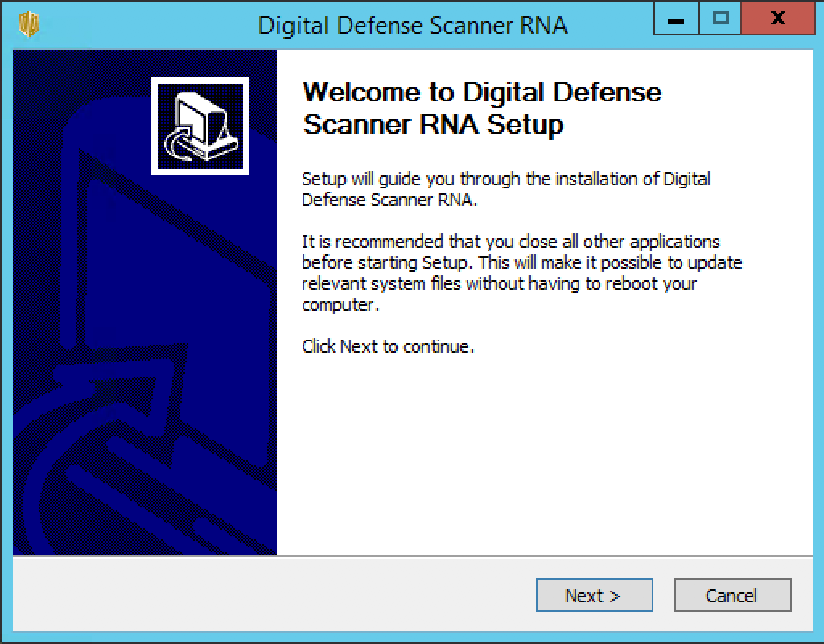The height and width of the screenshot is (644, 824).
Task: Open the shield icon in title bar
Action: pyautogui.click(x=29, y=24)
